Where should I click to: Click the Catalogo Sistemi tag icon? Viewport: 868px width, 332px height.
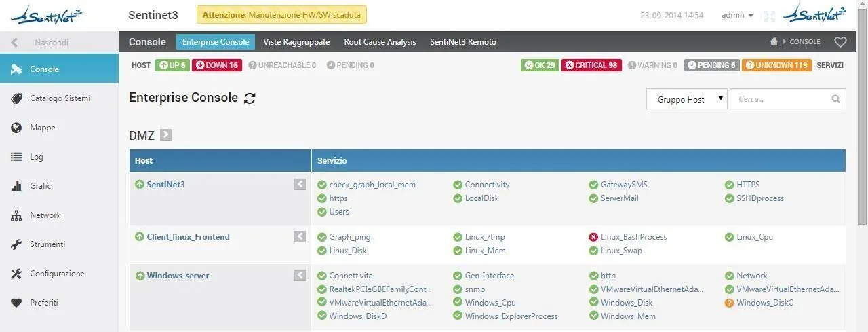[17, 98]
